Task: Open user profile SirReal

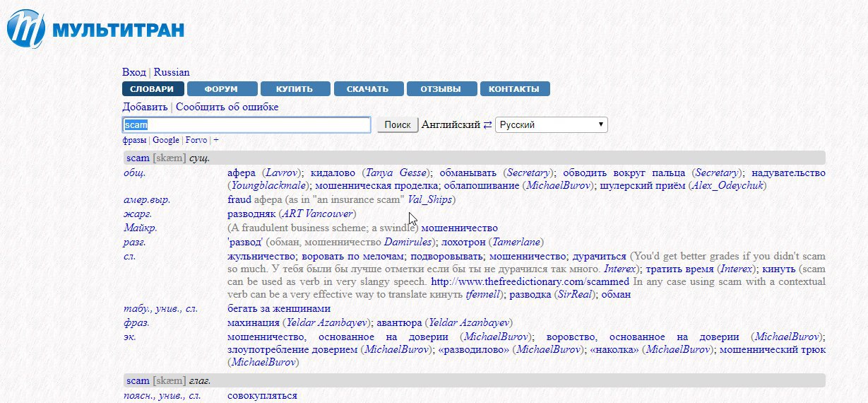Action: [x=575, y=294]
